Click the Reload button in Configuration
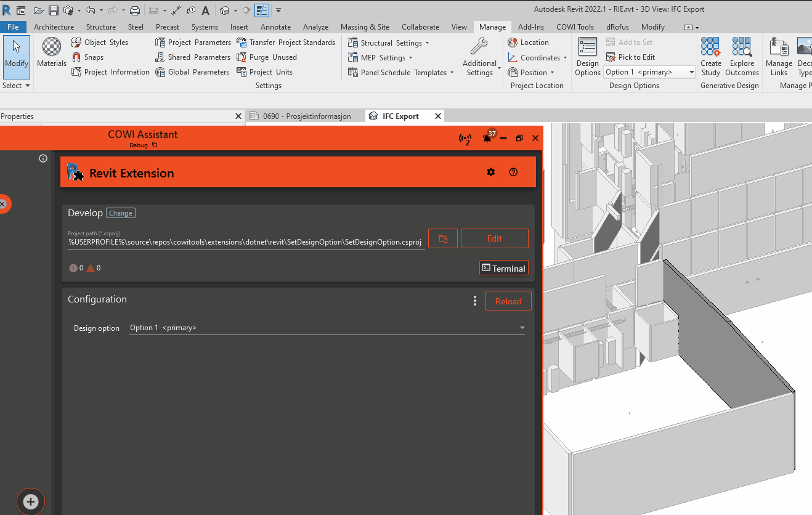The width and height of the screenshot is (812, 515). [508, 301]
